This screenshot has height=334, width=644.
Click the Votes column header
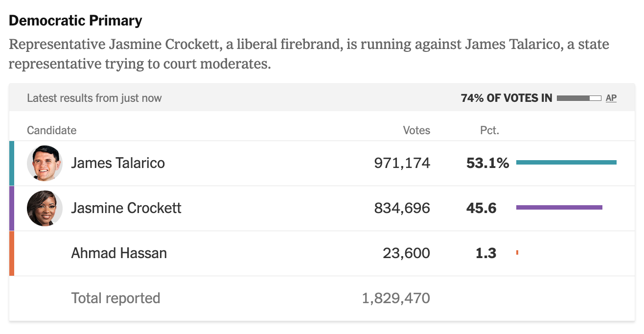[416, 130]
